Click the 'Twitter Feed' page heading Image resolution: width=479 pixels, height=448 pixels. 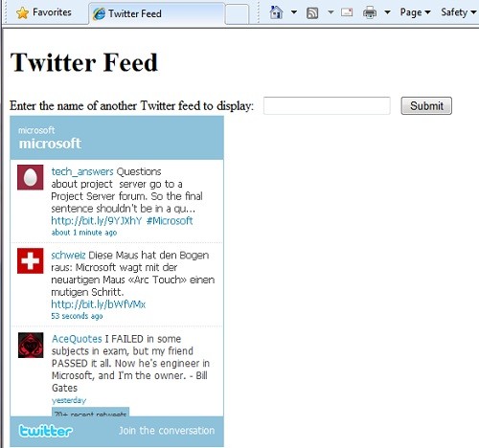(x=84, y=62)
